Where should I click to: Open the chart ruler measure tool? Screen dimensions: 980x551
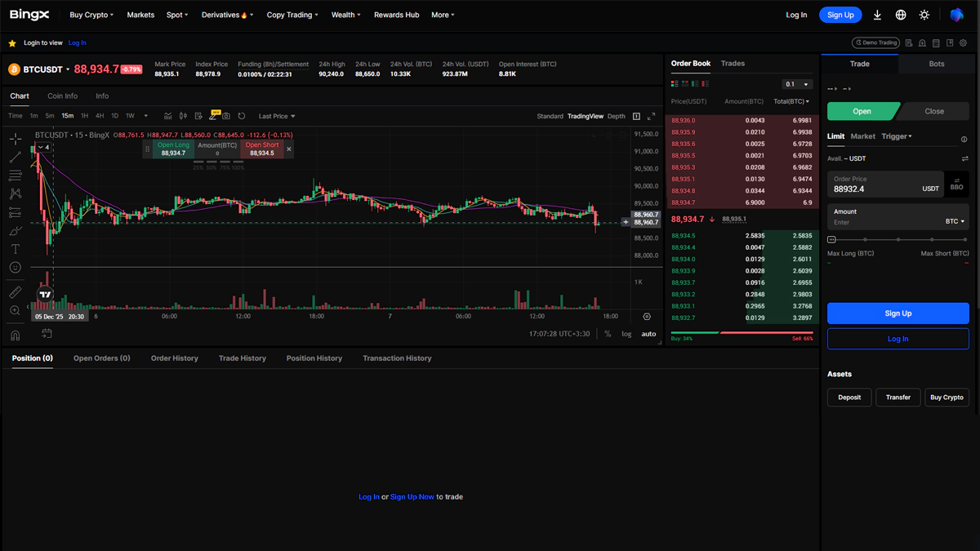15,292
